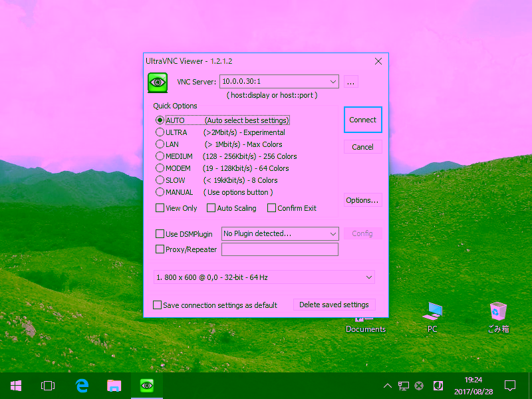
Task: Open the Options dialog
Action: click(x=362, y=199)
